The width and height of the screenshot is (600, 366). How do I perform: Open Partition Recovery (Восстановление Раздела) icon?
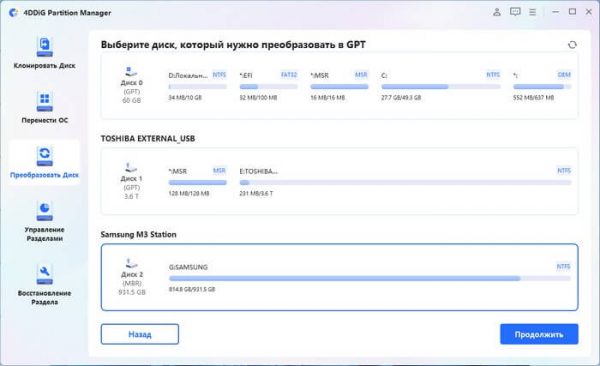[44, 275]
